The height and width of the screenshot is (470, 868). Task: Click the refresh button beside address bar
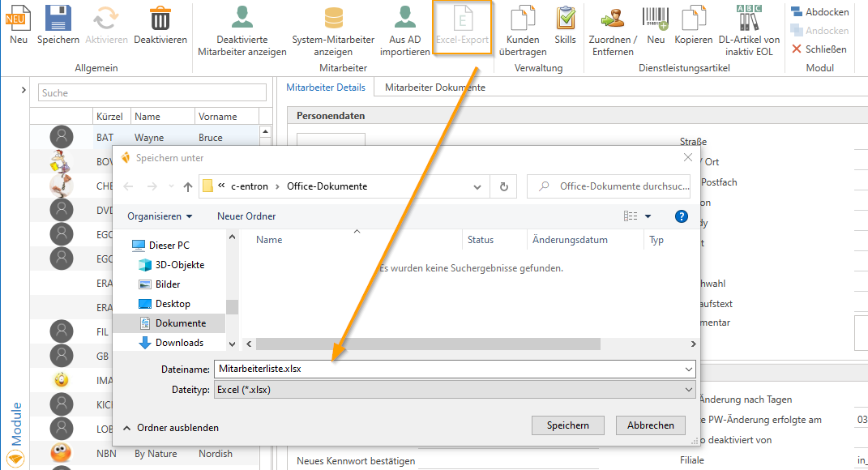click(503, 186)
